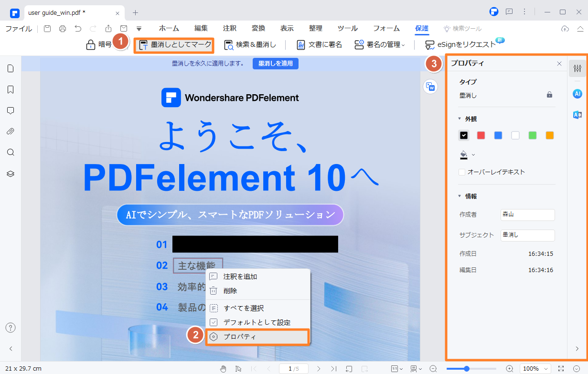The image size is (588, 374).
Task: Click the 作成者 field
Action: click(x=527, y=215)
